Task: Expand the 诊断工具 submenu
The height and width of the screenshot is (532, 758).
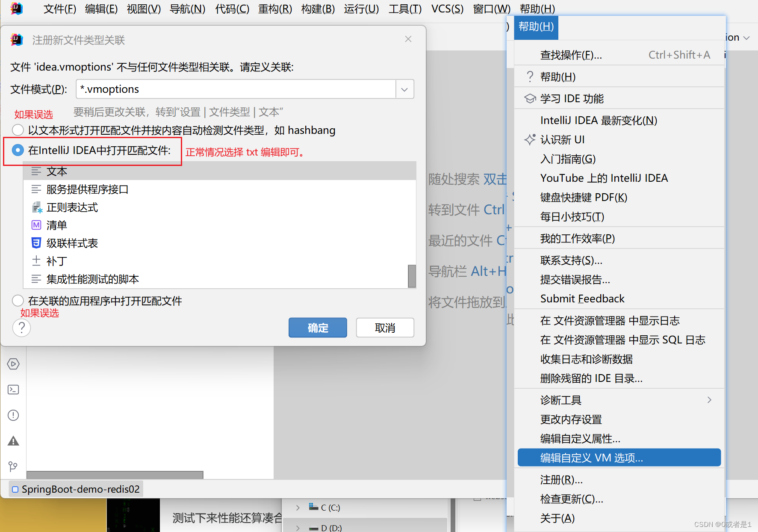Action: [x=560, y=400]
